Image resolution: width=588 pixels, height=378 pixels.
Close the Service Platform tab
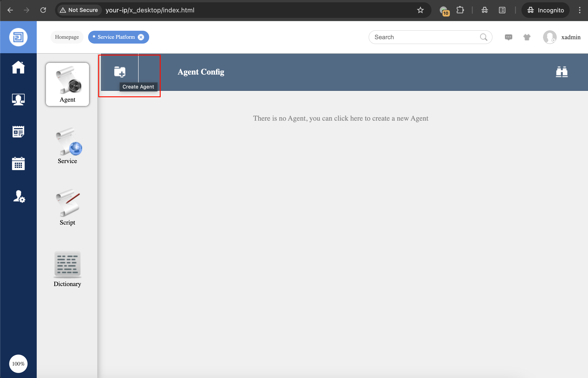[141, 37]
